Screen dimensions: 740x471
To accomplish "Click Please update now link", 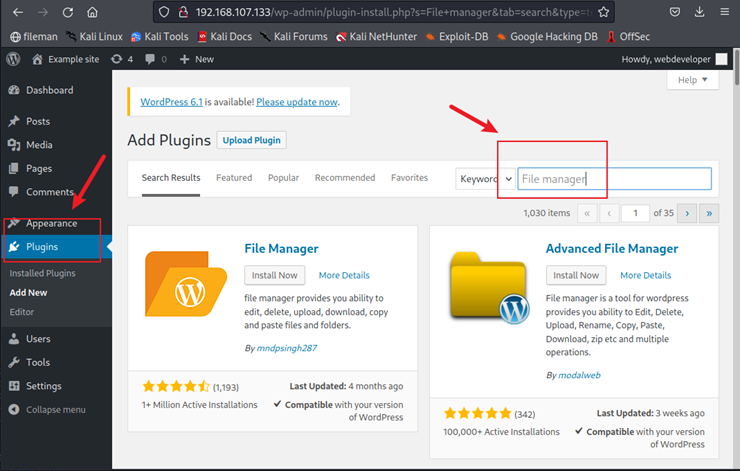I will (297, 102).
